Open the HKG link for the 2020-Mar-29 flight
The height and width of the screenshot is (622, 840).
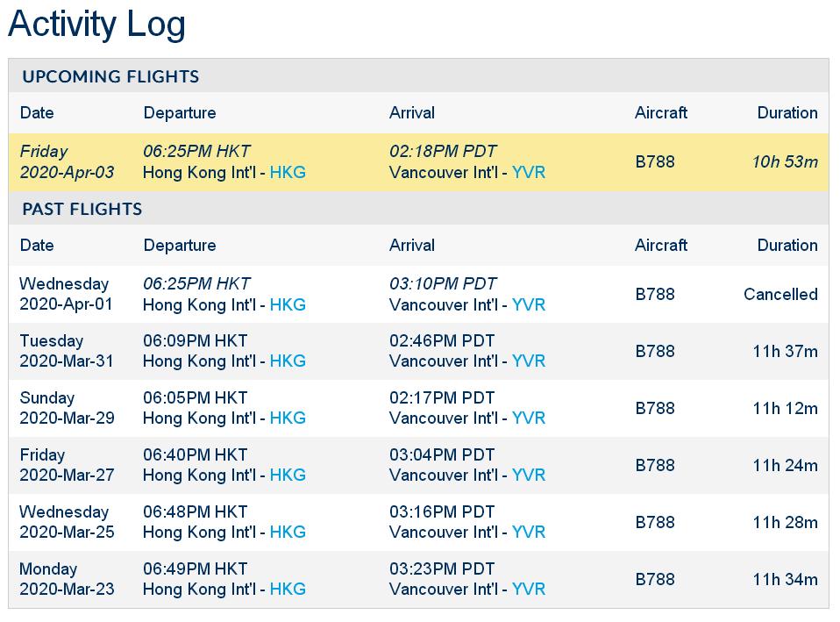coord(288,418)
